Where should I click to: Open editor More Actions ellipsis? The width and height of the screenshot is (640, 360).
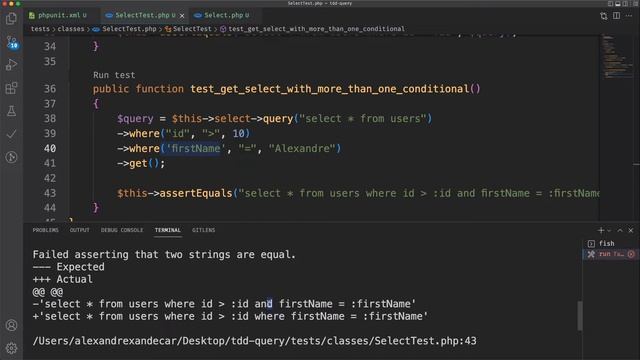tap(629, 16)
